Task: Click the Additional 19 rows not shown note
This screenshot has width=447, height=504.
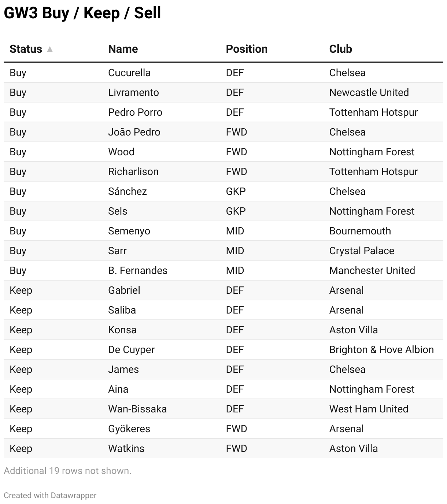Action: tap(67, 471)
